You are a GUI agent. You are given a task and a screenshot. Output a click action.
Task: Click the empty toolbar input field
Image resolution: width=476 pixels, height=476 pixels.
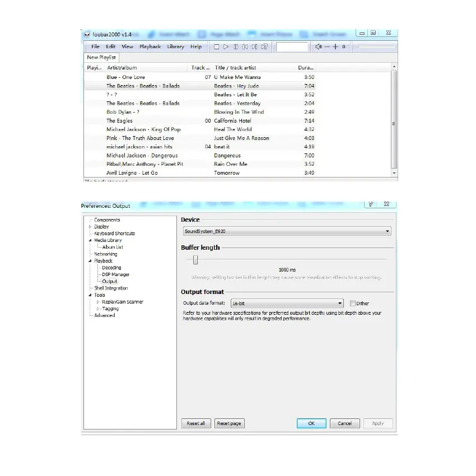pos(292,46)
